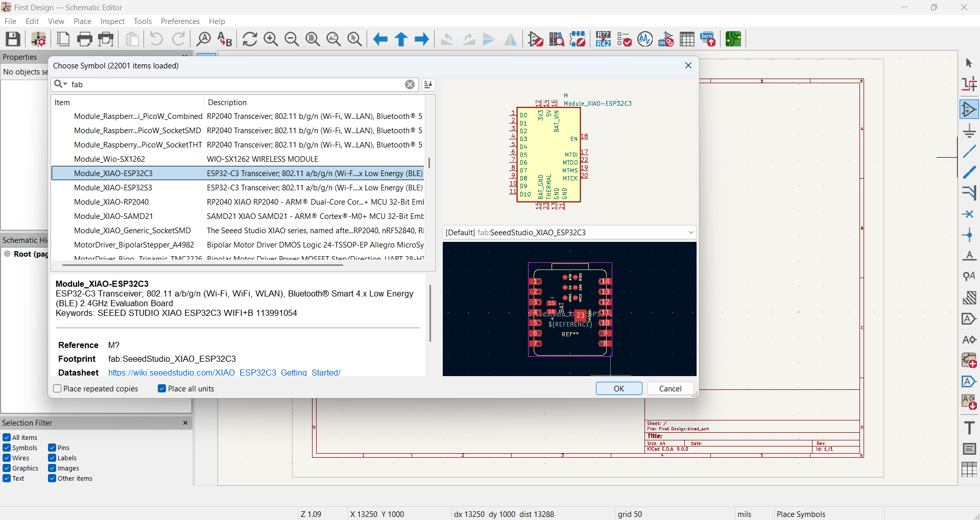
Task: Toggle Pins filter checkbox
Action: [x=52, y=448]
